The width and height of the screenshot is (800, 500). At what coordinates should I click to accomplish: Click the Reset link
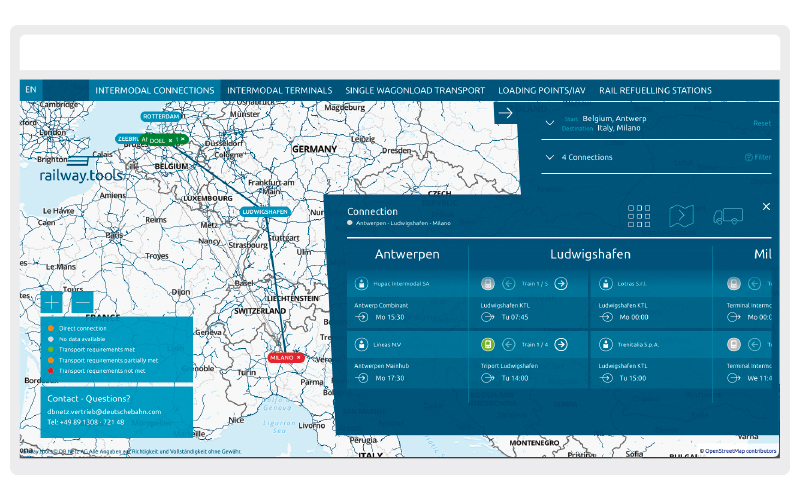pos(761,123)
